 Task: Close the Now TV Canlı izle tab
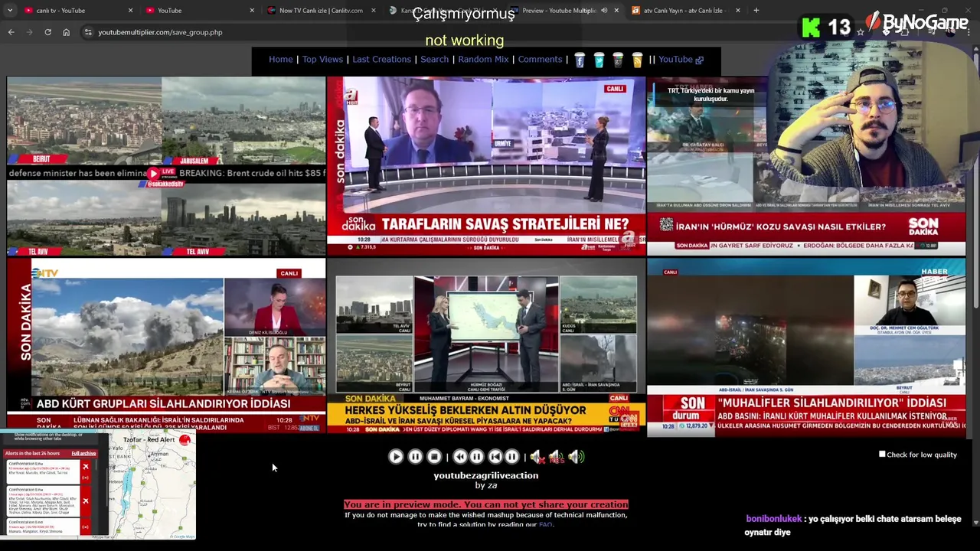(374, 11)
